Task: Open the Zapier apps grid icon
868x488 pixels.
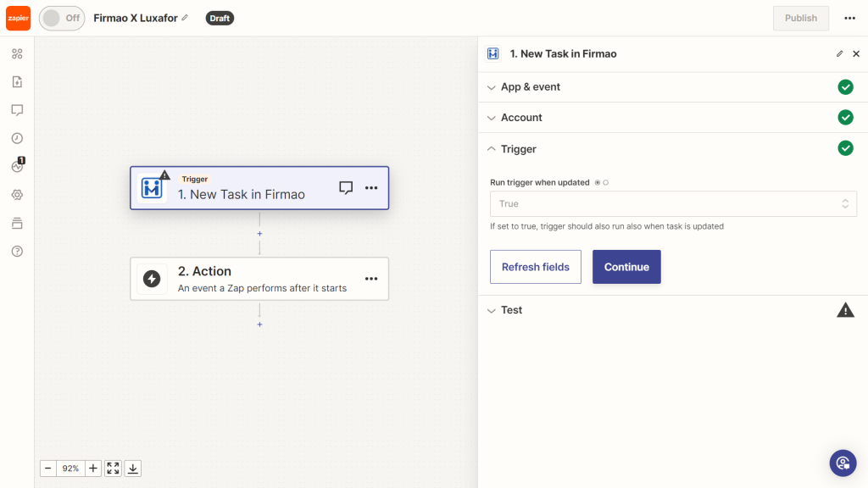Action: (17, 53)
